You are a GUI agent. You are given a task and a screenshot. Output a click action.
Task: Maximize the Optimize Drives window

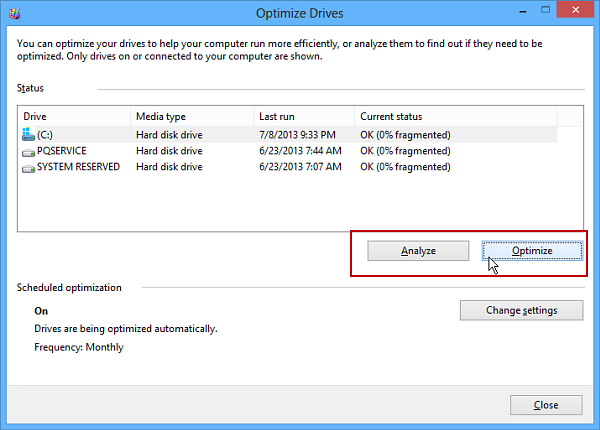pyautogui.click(x=546, y=10)
